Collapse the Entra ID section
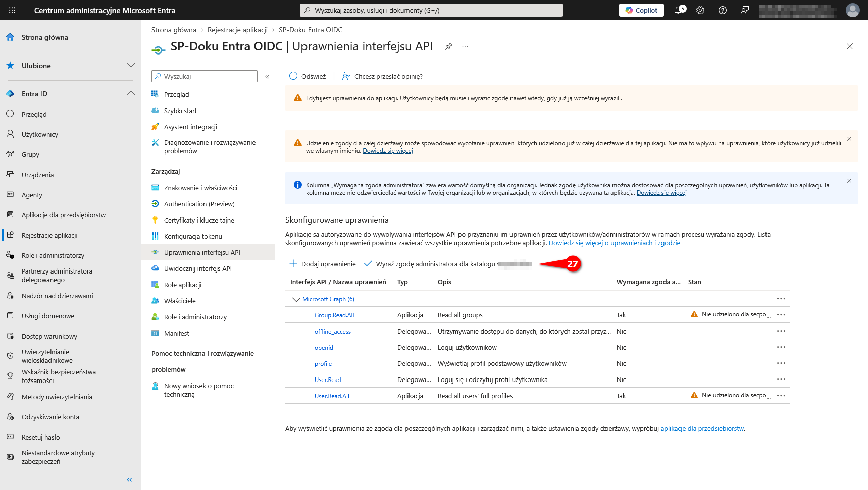 131,94
